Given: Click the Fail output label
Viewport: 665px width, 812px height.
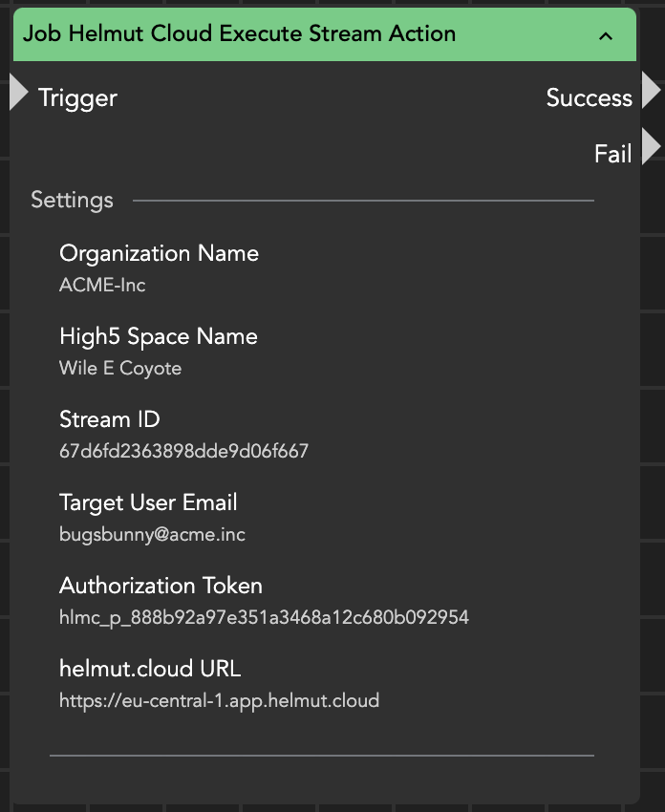Looking at the screenshot, I should pos(612,154).
